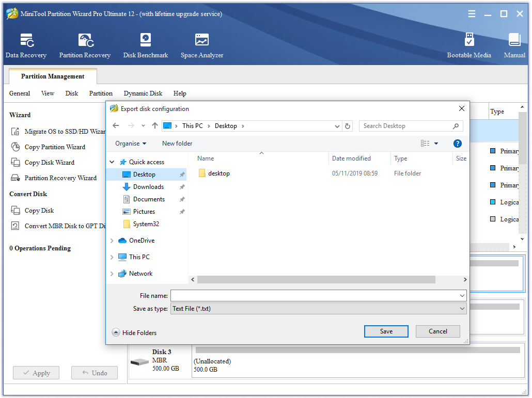Create Bootable Media
Viewport: 532px width, 398px height.
[x=469, y=44]
